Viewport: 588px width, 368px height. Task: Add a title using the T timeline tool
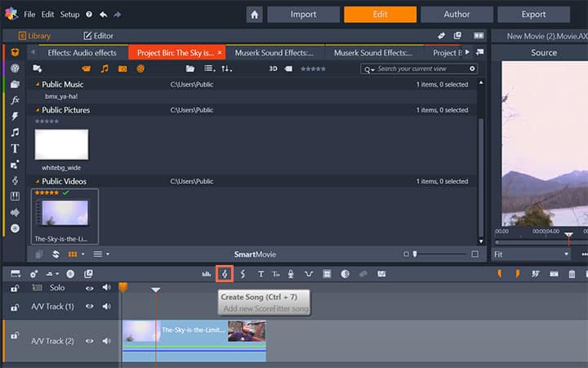[261, 274]
